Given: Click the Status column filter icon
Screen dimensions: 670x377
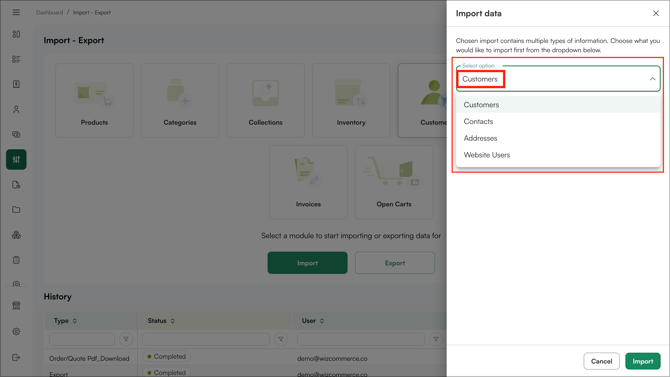Looking at the screenshot, I should pos(281,339).
